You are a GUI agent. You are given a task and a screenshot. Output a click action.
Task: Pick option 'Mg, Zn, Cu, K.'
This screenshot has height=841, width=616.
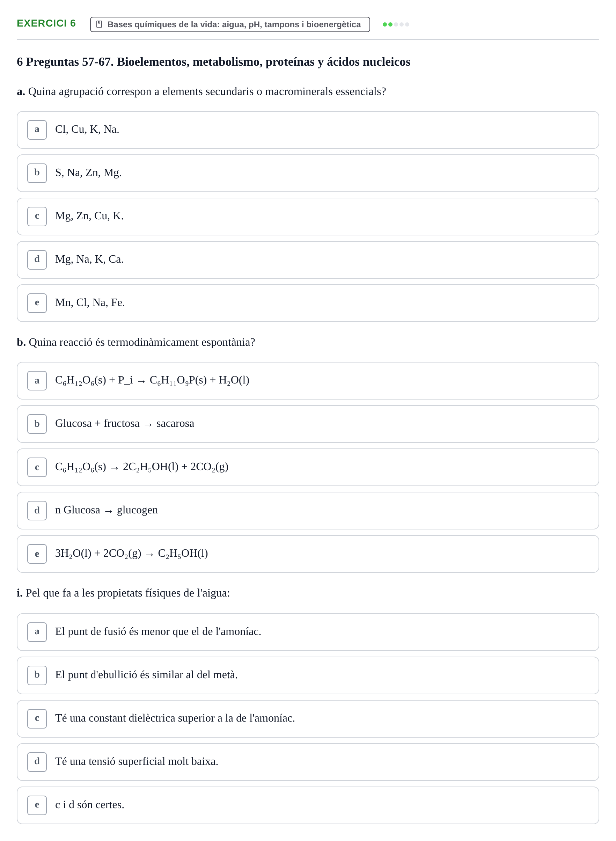(x=308, y=216)
